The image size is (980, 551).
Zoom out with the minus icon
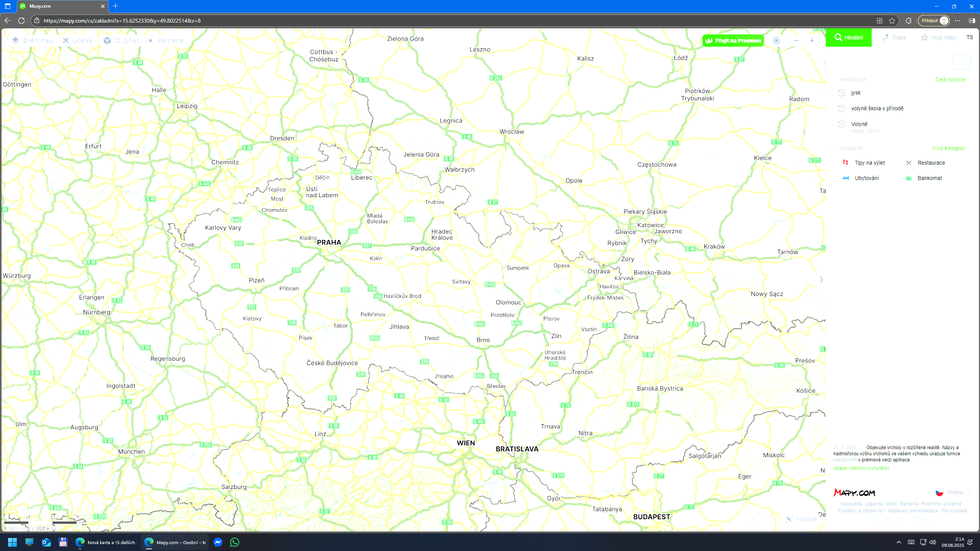click(x=796, y=41)
